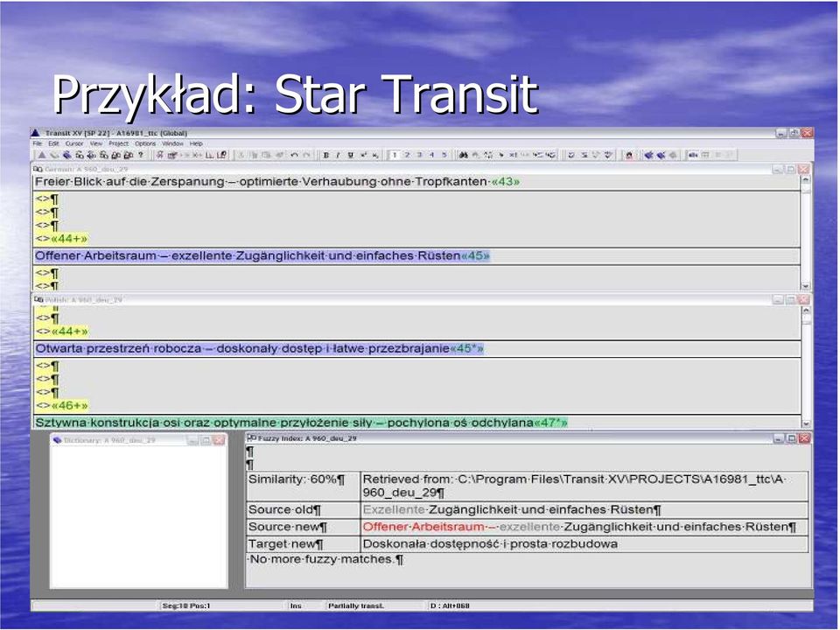The height and width of the screenshot is (630, 840).
Task: Click the question mark help icon
Action: tap(140, 155)
